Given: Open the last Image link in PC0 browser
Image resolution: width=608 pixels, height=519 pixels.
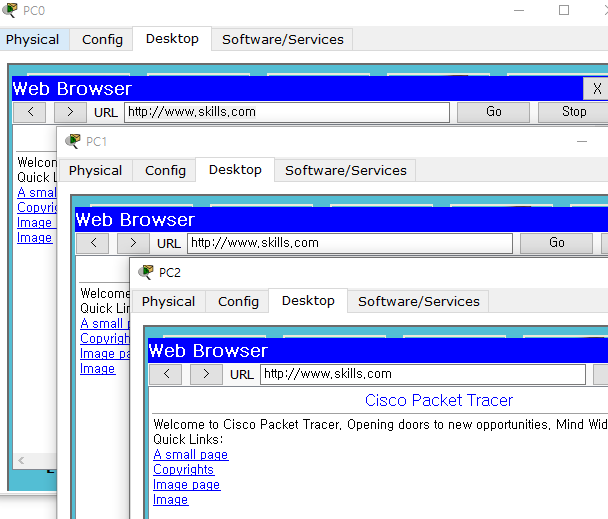Looking at the screenshot, I should pos(35,238).
